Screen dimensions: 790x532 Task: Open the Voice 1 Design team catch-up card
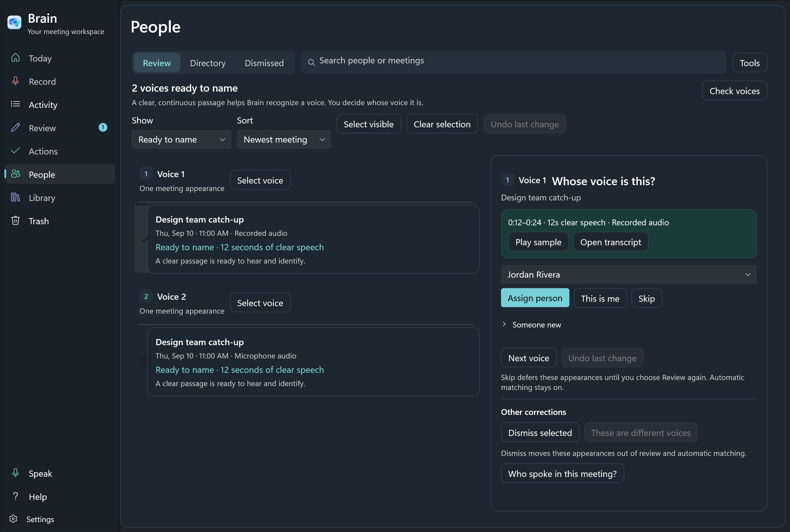click(313, 239)
